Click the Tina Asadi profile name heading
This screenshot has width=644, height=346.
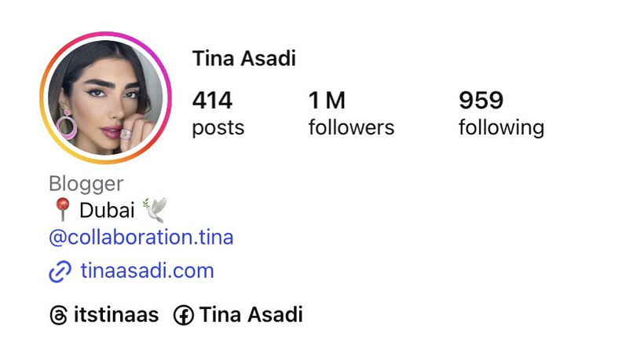[243, 59]
